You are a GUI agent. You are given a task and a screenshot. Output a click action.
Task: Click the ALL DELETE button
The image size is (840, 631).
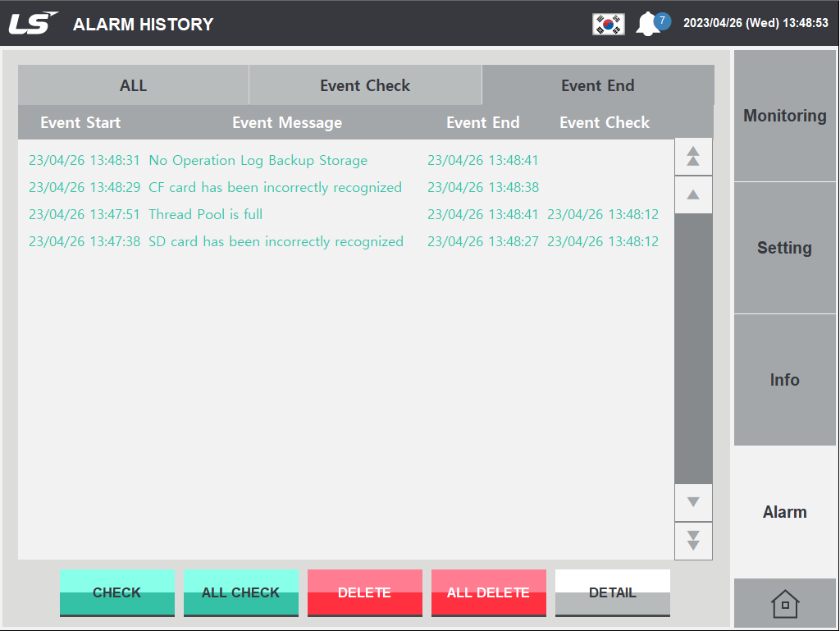pos(489,592)
